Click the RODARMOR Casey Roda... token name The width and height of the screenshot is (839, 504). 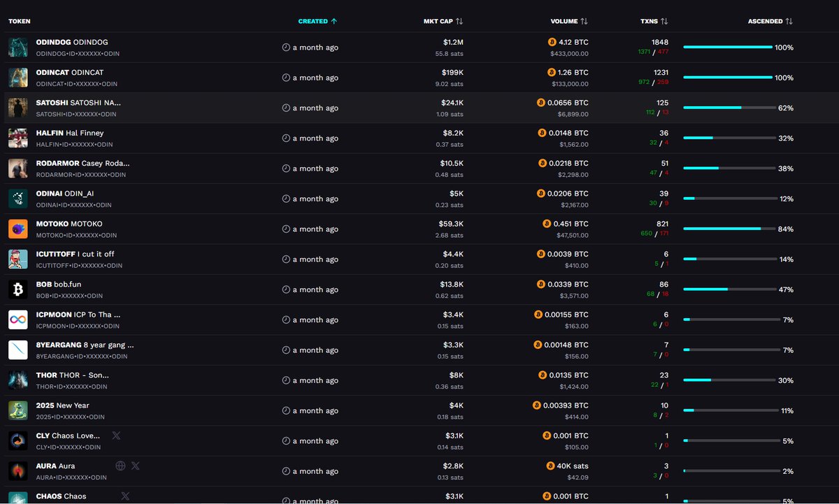click(83, 163)
